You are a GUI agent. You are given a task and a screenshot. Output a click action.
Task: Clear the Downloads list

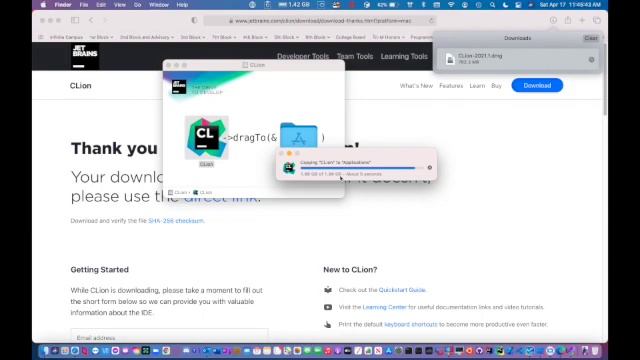[x=591, y=38]
